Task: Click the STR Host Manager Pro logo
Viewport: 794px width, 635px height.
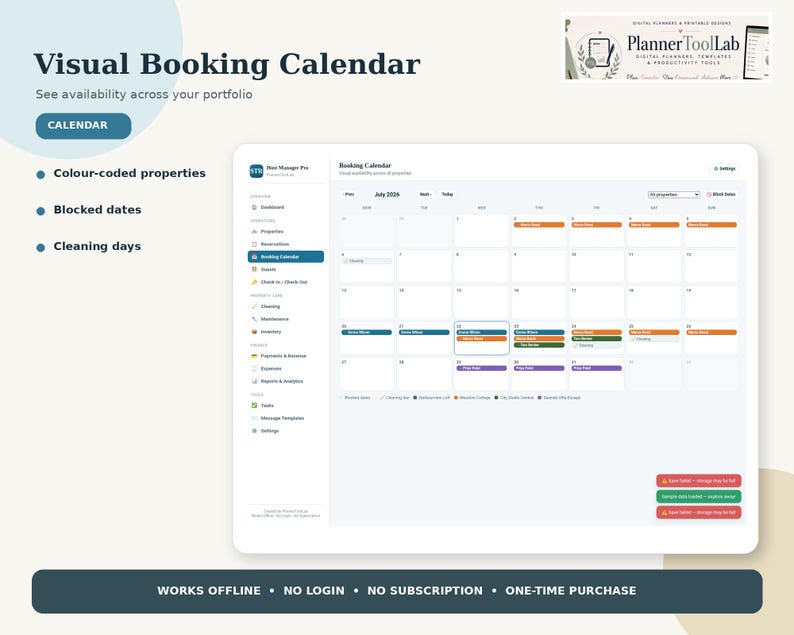Action: point(256,171)
